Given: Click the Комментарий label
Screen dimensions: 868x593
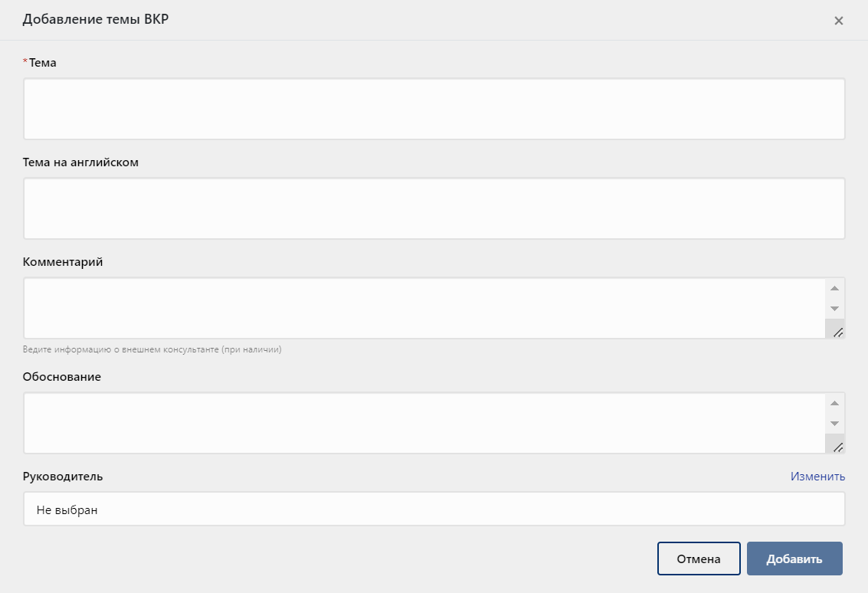Looking at the screenshot, I should (x=63, y=262).
